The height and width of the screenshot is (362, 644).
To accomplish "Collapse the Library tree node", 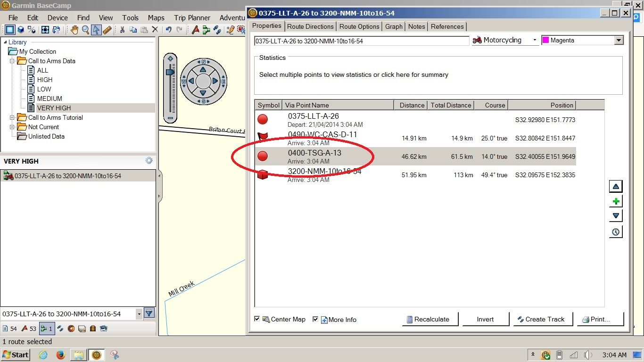I will [5, 42].
